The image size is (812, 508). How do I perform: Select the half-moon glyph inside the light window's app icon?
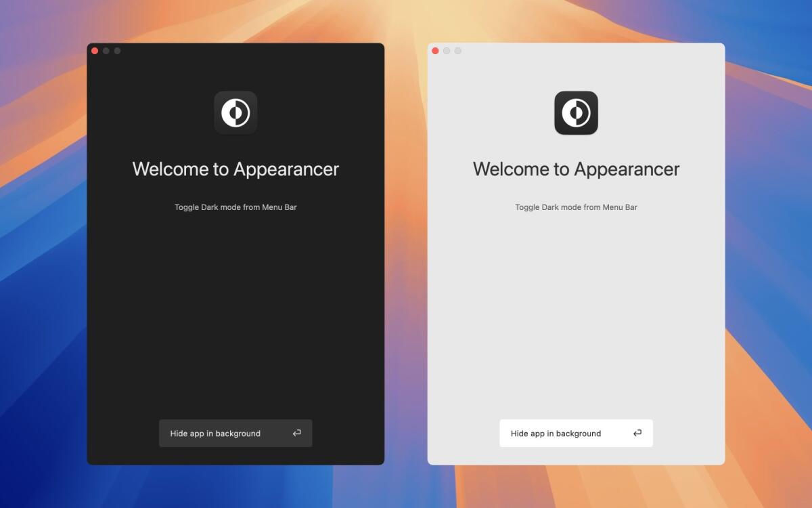point(576,113)
